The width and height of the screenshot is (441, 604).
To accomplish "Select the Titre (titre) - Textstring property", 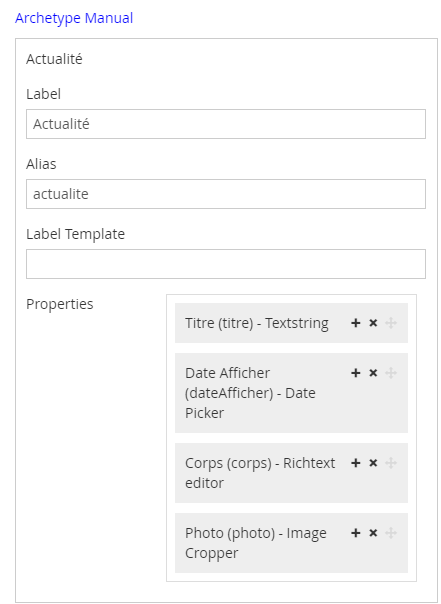I will [257, 323].
